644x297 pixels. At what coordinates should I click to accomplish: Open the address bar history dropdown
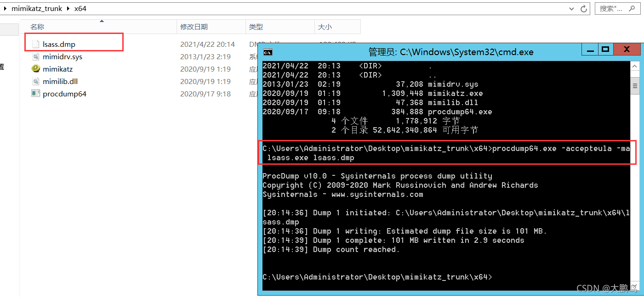coord(572,9)
